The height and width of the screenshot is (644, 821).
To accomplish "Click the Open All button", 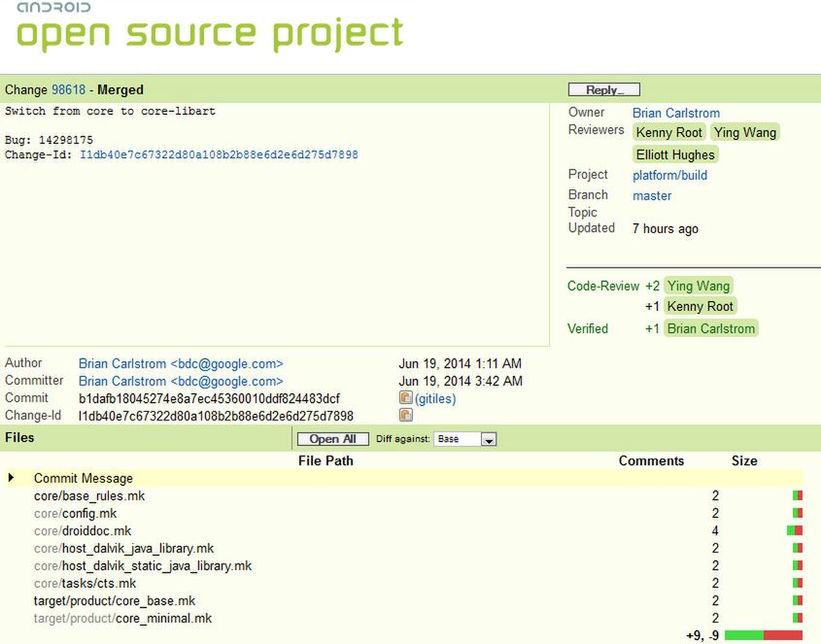I will [x=333, y=439].
